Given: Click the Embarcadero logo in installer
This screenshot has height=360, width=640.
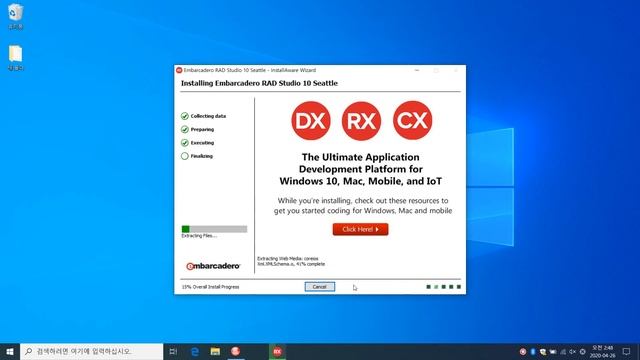Looking at the screenshot, I should [213, 266].
